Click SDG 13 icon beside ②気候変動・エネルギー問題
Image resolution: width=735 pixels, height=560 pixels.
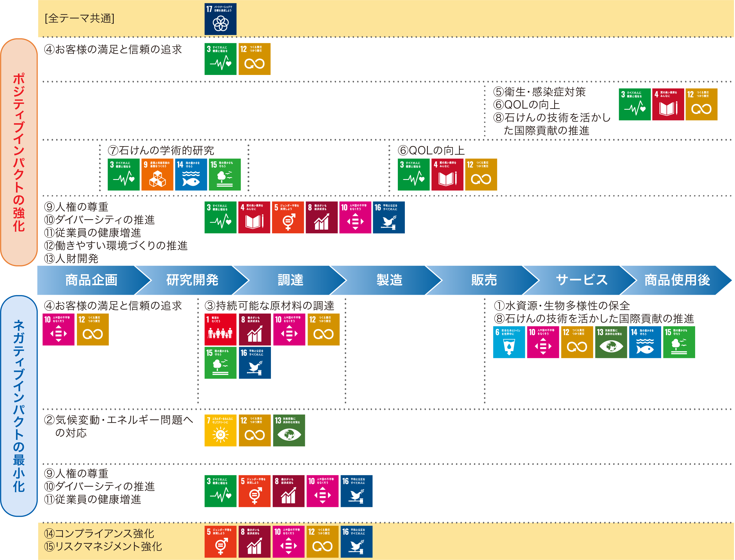click(289, 431)
